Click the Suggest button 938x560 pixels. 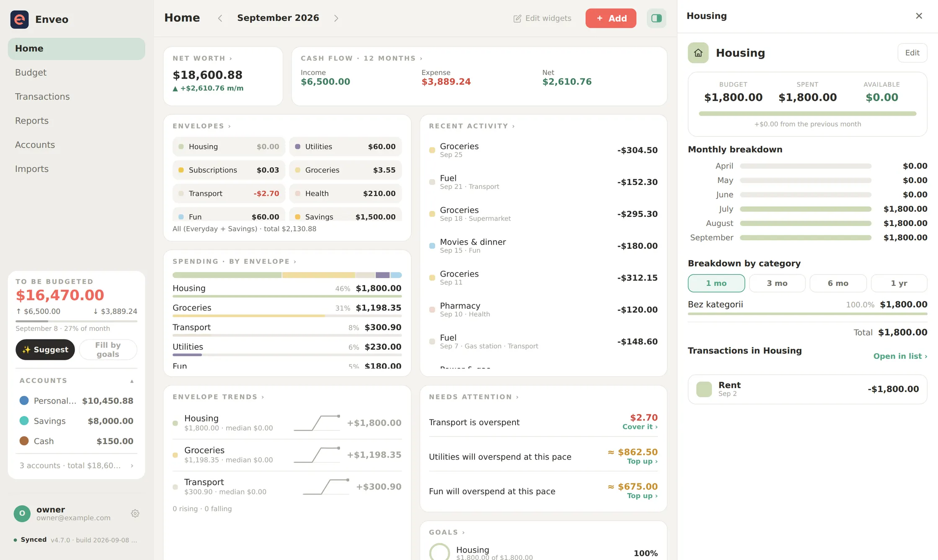[45, 349]
